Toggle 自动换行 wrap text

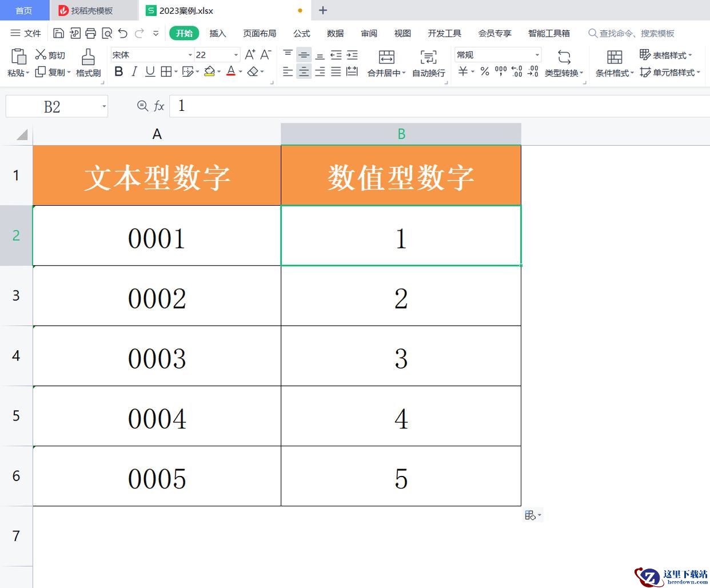[429, 63]
